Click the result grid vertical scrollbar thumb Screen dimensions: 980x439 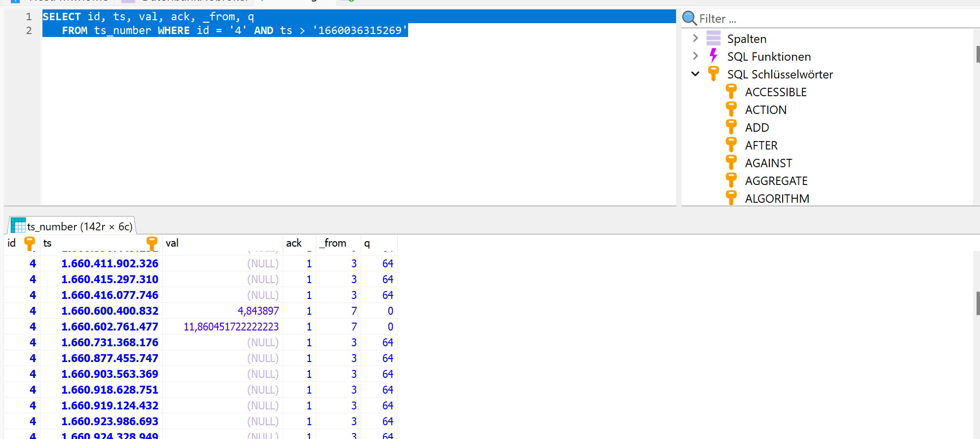(978, 303)
